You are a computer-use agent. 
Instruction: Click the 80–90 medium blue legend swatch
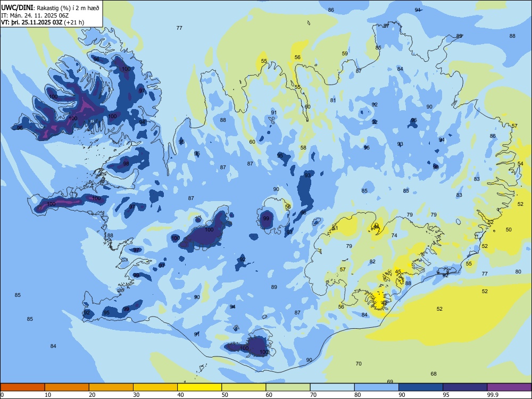point(377,387)
